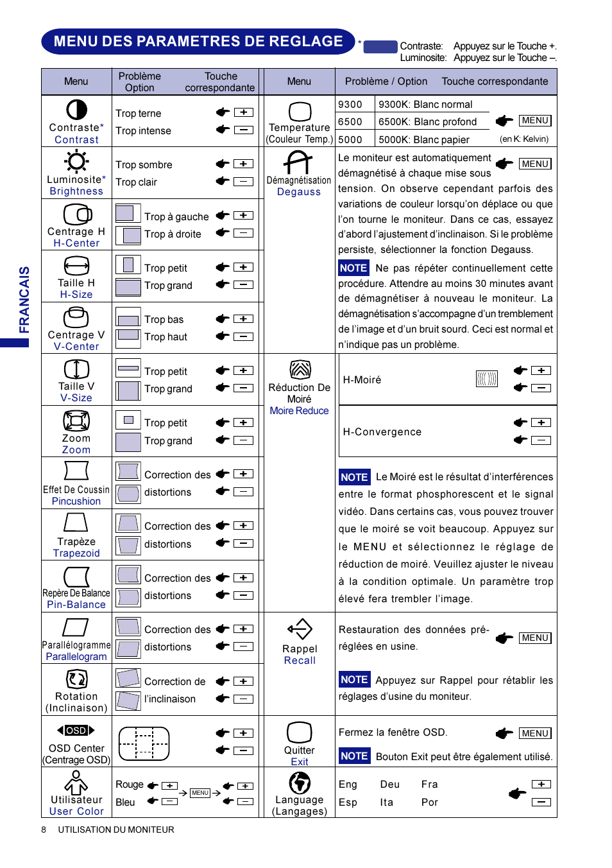Image resolution: width=612 pixels, height=868 pixels.
Task: Click plus key in Language row
Action: tap(541, 784)
